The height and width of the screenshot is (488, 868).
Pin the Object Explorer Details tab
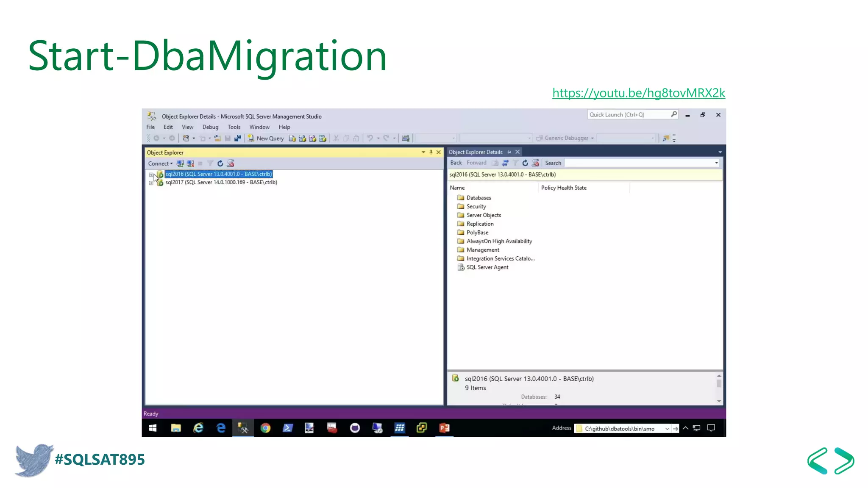509,152
